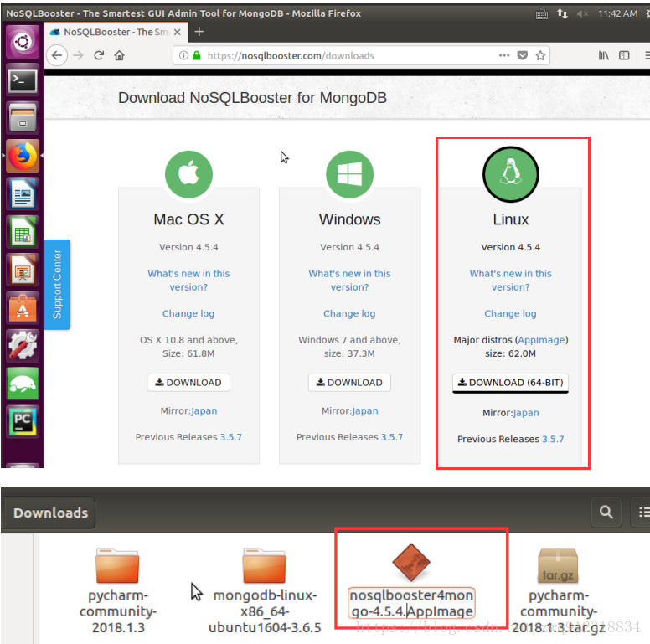650x644 pixels.
Task: Open PyCharm from the dock
Action: coord(23,420)
